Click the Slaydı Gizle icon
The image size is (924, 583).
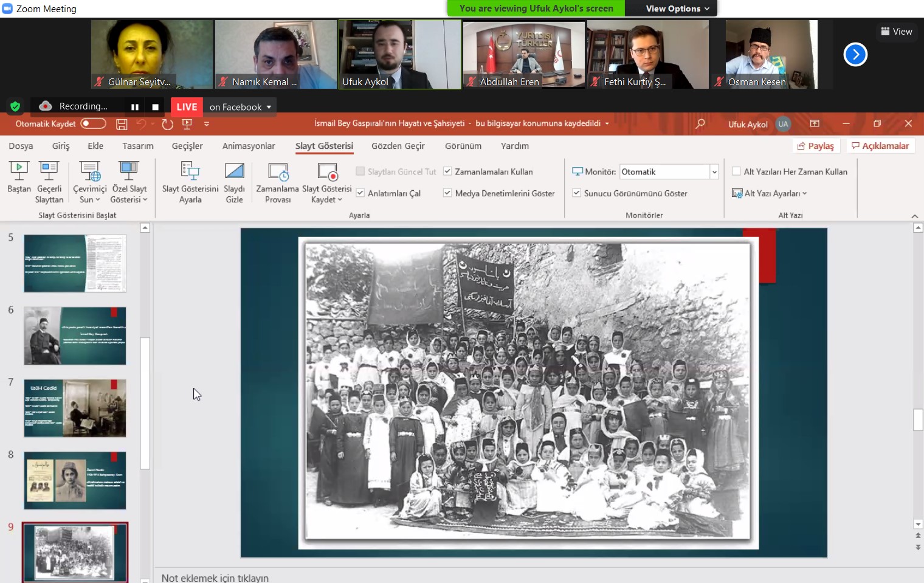(234, 171)
